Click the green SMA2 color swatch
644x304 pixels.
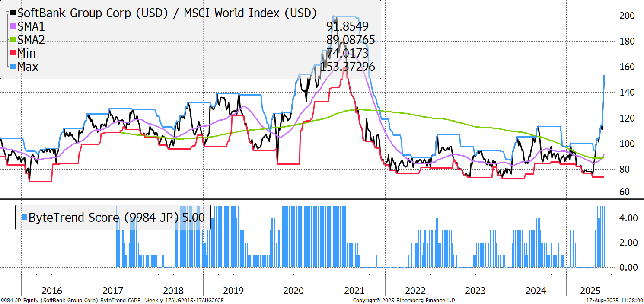pos(13,40)
